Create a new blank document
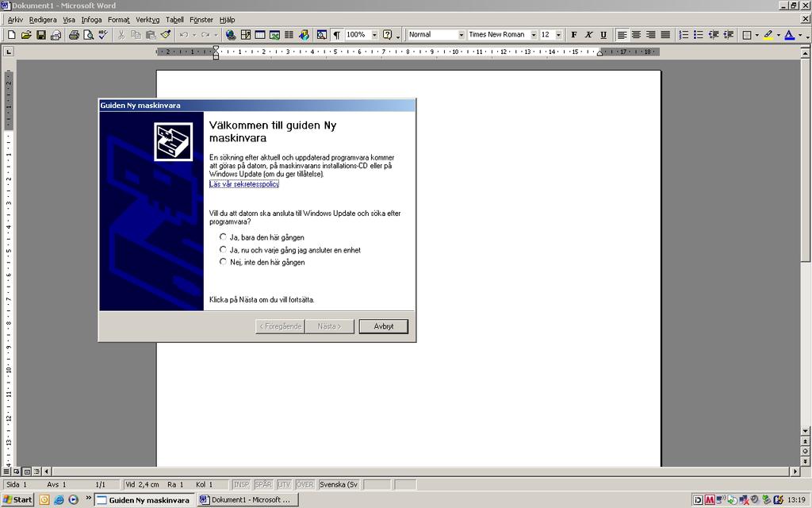Image resolution: width=812 pixels, height=508 pixels. point(11,35)
